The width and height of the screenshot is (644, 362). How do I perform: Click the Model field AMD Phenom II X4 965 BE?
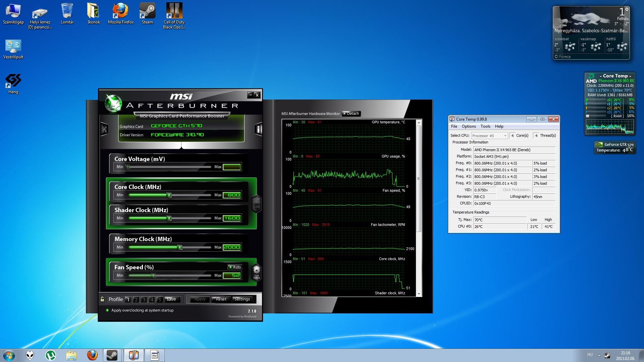pyautogui.click(x=514, y=150)
